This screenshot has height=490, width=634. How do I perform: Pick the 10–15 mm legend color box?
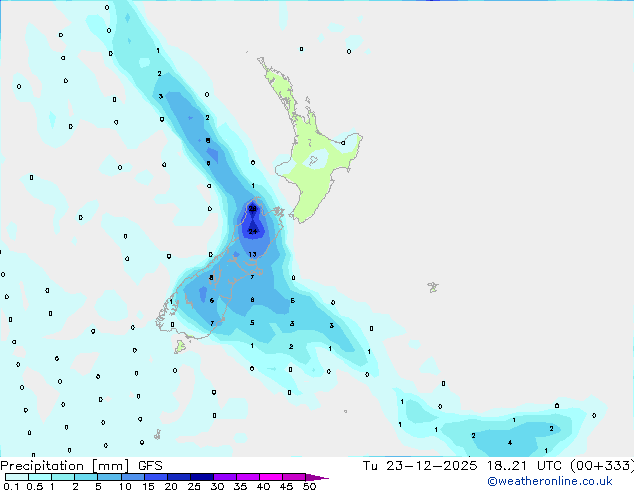point(132,477)
